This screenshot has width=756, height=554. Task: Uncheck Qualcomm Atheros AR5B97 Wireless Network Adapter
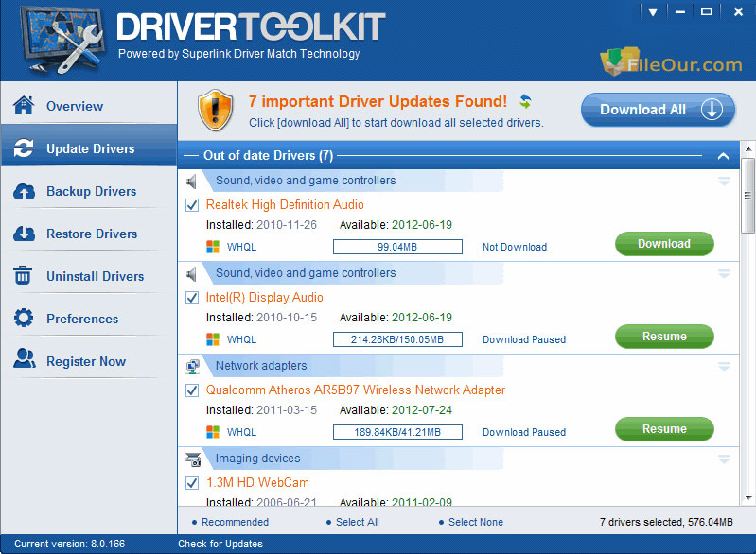click(x=192, y=390)
